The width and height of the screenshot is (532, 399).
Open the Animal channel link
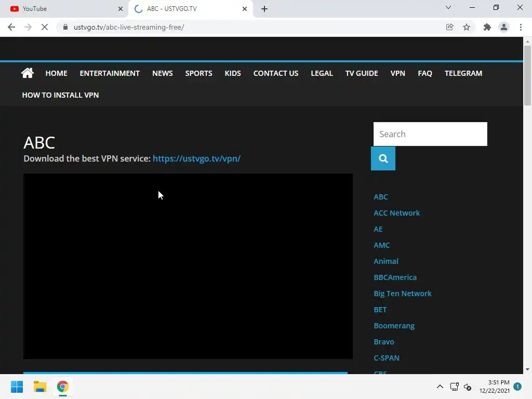[x=386, y=261]
